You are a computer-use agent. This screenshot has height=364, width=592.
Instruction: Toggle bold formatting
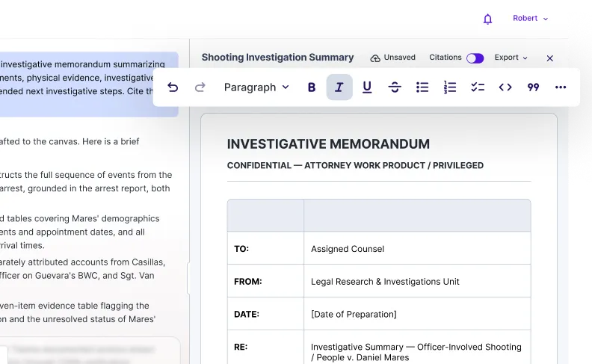pos(312,87)
